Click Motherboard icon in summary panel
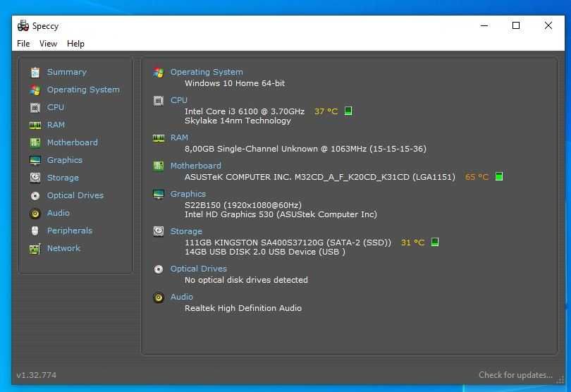The width and height of the screenshot is (571, 392). (x=159, y=166)
